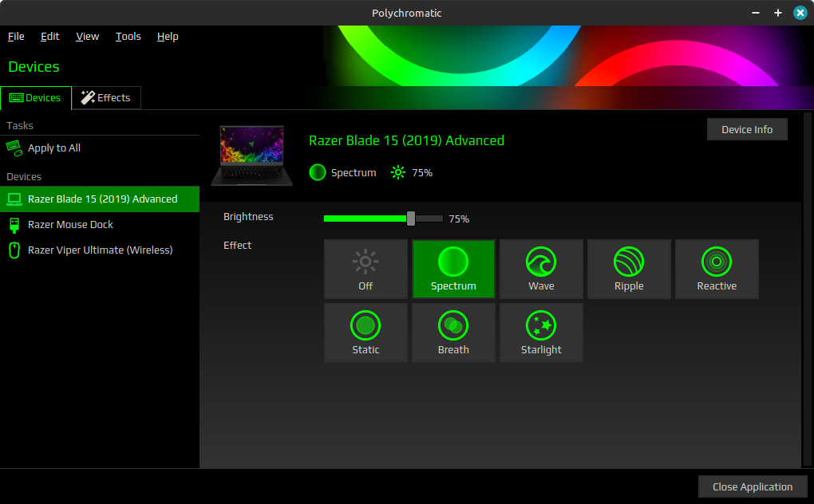Choose the Wave effect
Screen dimensions: 814x504
click(x=541, y=269)
